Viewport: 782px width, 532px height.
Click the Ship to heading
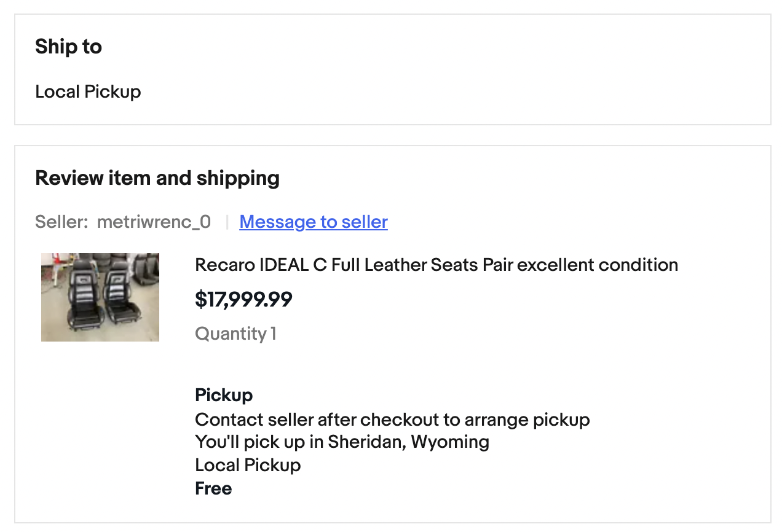click(x=68, y=47)
